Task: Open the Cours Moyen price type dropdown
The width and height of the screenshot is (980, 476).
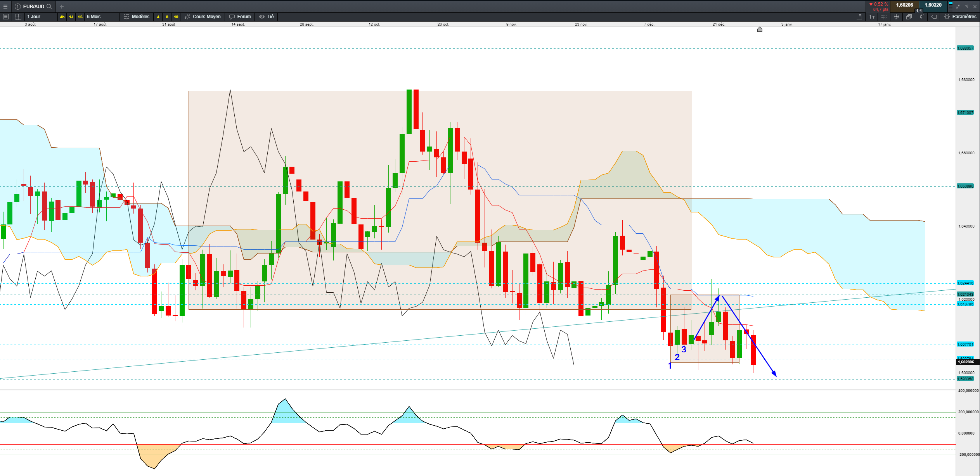Action: (203, 17)
